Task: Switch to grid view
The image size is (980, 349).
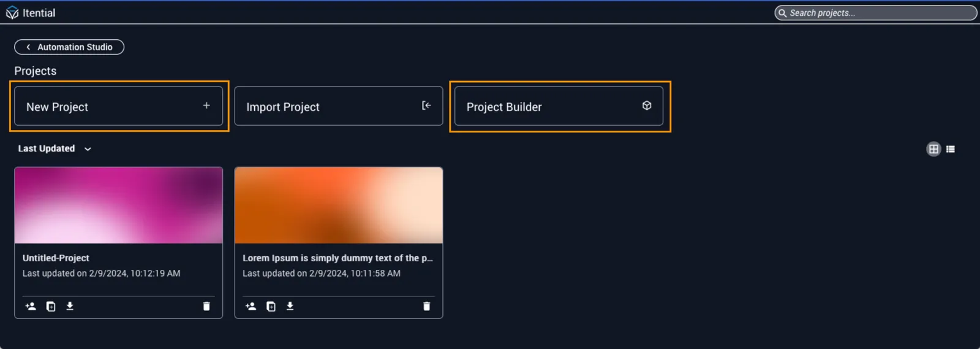Action: (933, 149)
